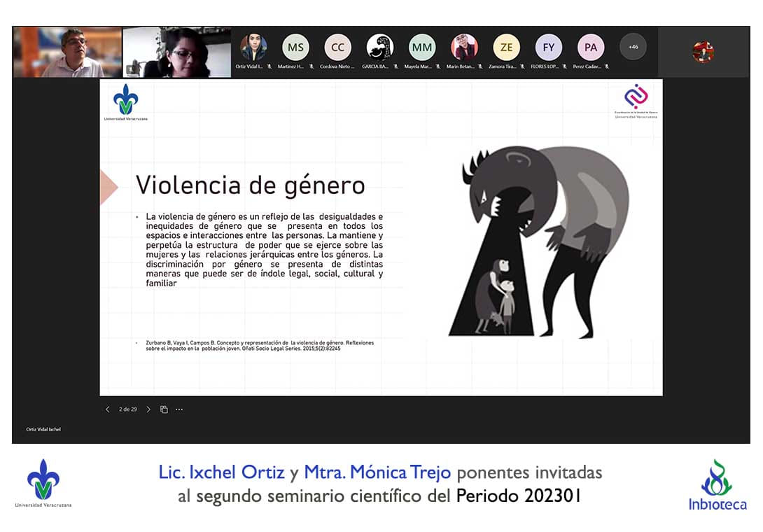Viewport: 763px width, 532px height.
Task: Click the self-view avatar at top right
Action: (x=702, y=52)
